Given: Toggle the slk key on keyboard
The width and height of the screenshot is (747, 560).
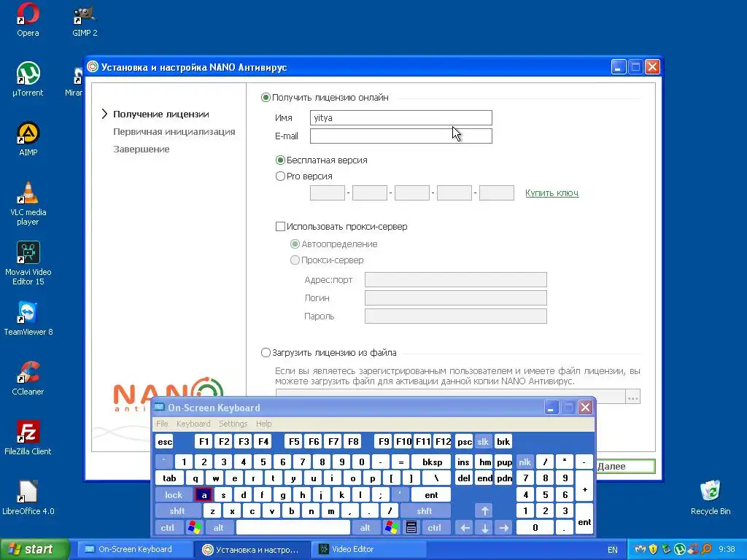Looking at the screenshot, I should pos(483,441).
